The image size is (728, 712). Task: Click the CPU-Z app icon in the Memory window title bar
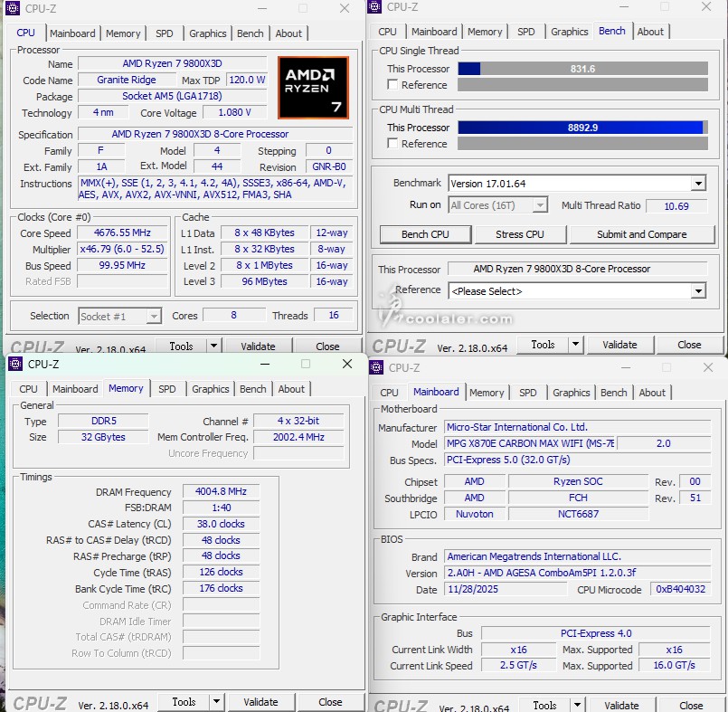click(x=15, y=364)
